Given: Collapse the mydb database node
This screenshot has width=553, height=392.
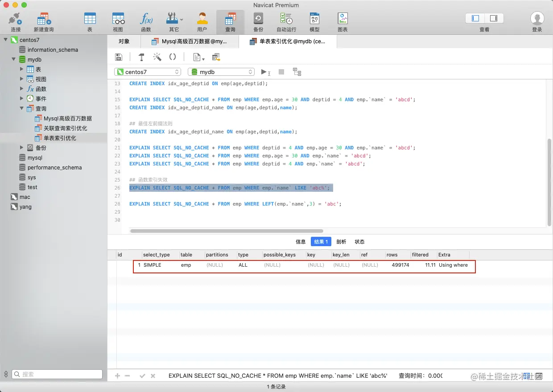Looking at the screenshot, I should pyautogui.click(x=14, y=59).
